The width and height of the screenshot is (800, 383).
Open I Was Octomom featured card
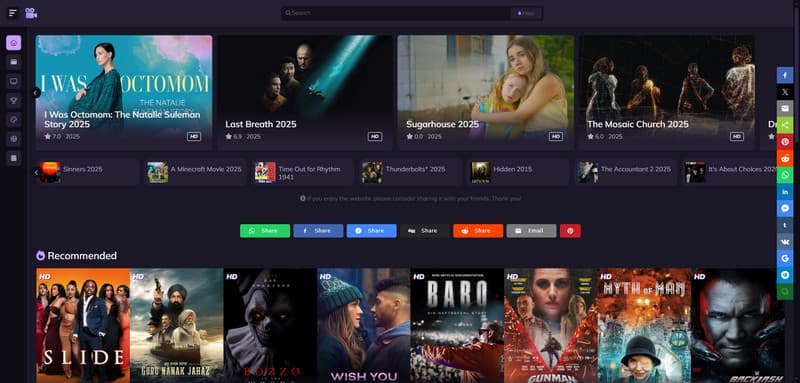coord(124,92)
